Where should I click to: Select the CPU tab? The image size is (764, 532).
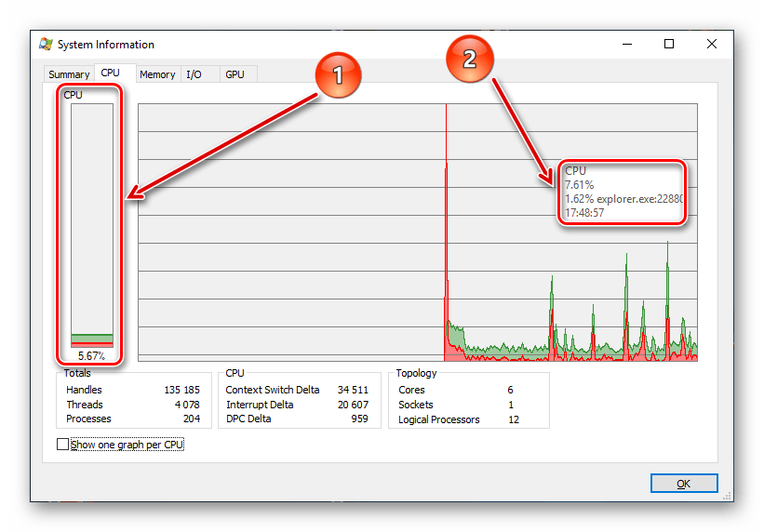tap(110, 73)
